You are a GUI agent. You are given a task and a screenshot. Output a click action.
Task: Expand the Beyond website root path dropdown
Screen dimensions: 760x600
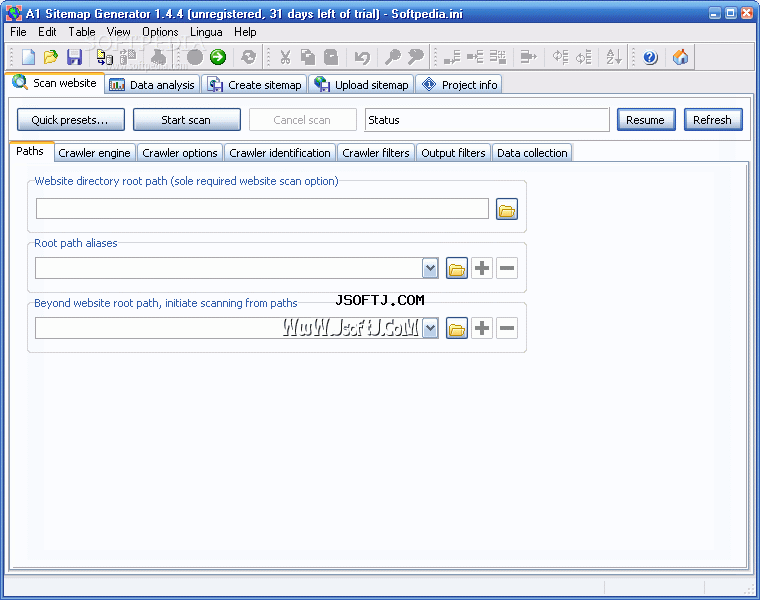430,329
